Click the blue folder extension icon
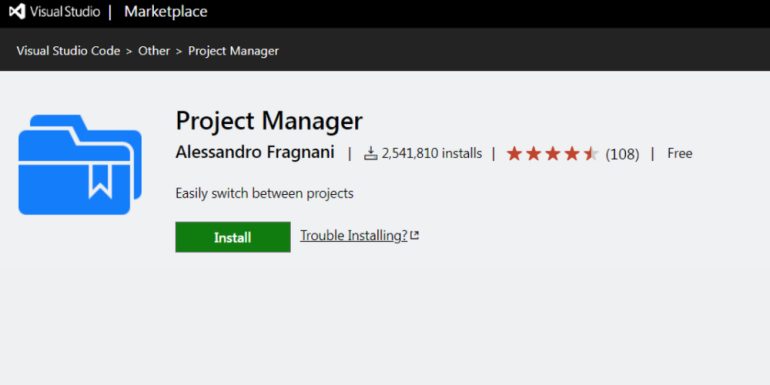This screenshot has width=770, height=385. 80,165
